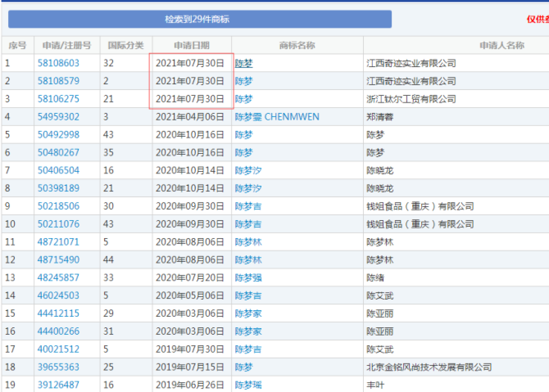Click the 检索到29件商标 results bar

coord(200,19)
